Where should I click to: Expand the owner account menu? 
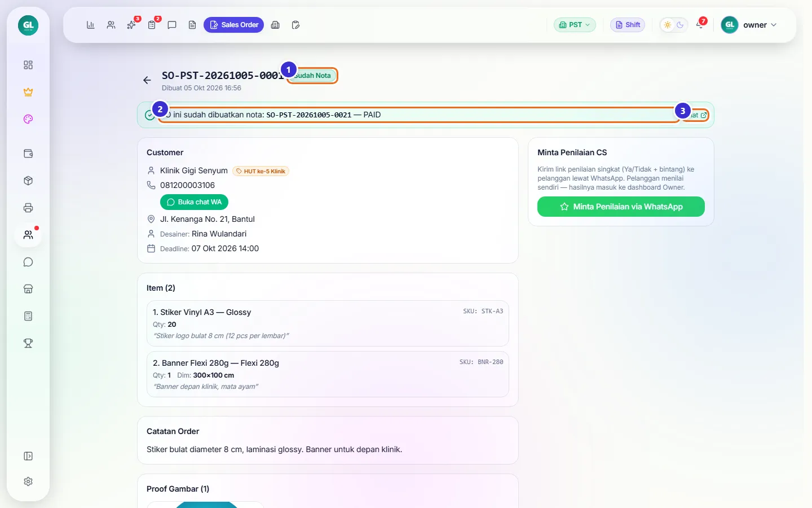(x=749, y=25)
